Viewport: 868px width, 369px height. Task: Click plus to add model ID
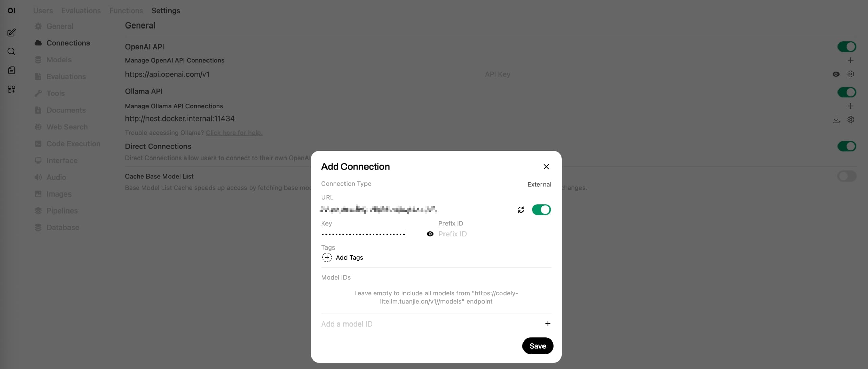tap(547, 324)
